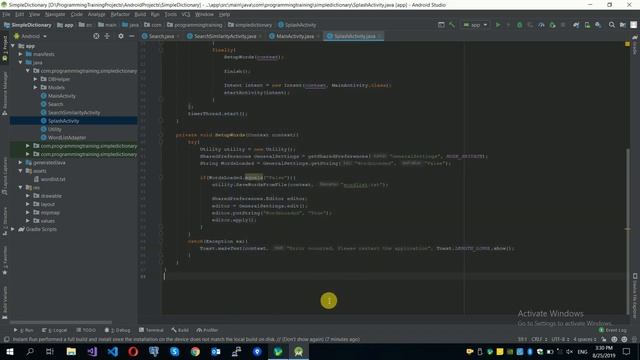Open the Android project view dropdown
The width and height of the screenshot is (640, 360).
(x=31, y=36)
